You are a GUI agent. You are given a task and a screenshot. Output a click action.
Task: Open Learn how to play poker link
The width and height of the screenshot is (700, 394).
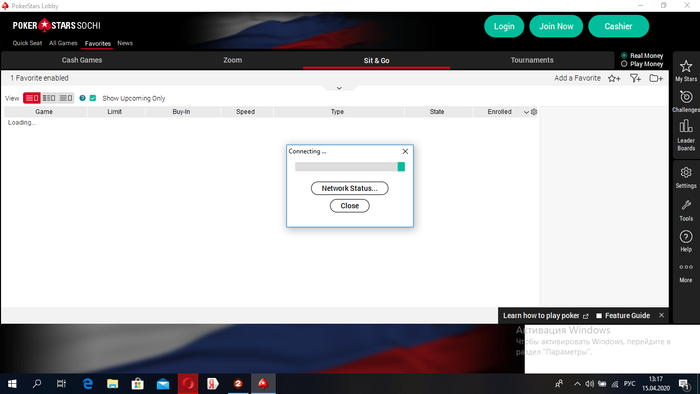click(x=546, y=315)
